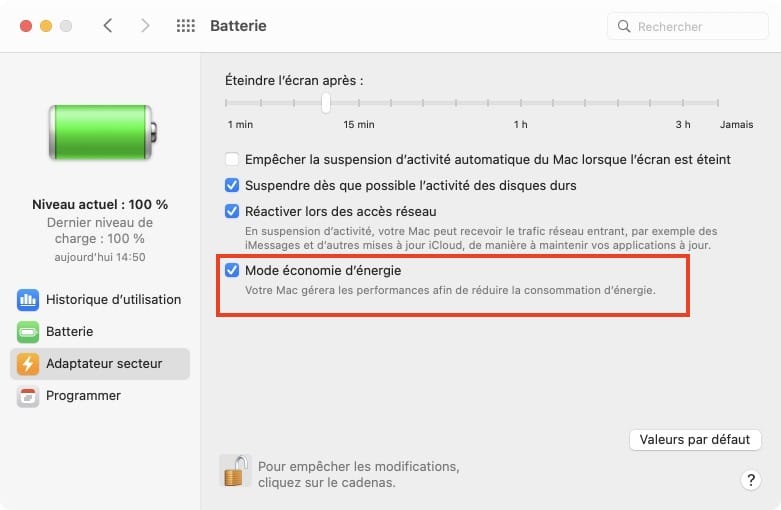Uncheck Suspendre l'activité des disques durs

[232, 185]
